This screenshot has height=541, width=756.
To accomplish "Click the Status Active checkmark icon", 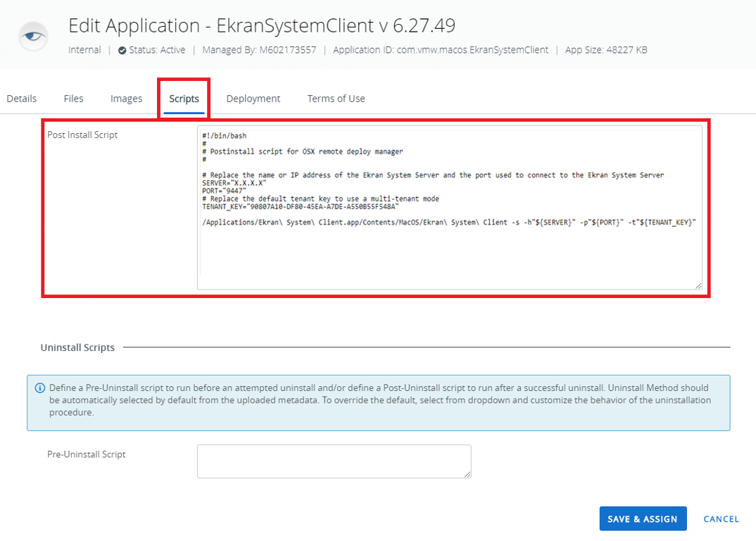I will point(122,50).
